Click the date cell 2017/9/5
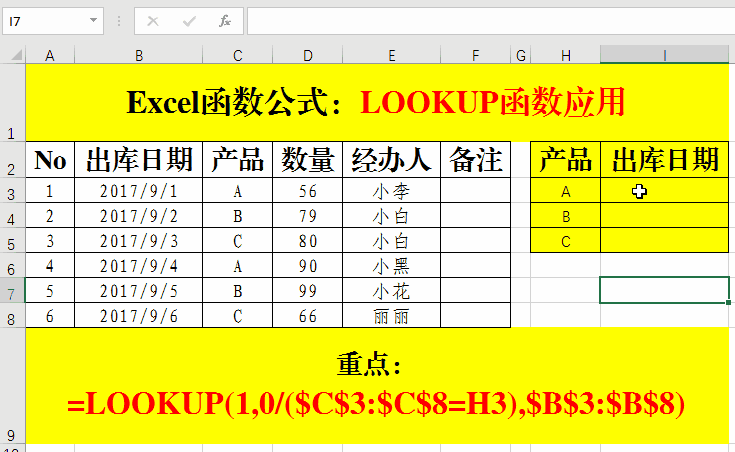 click(139, 290)
